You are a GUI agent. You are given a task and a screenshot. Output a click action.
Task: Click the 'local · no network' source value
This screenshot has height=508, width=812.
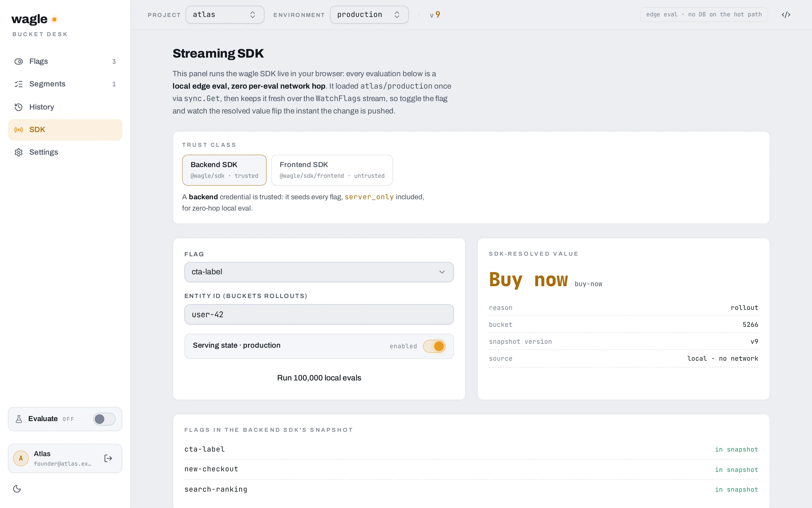(x=722, y=358)
